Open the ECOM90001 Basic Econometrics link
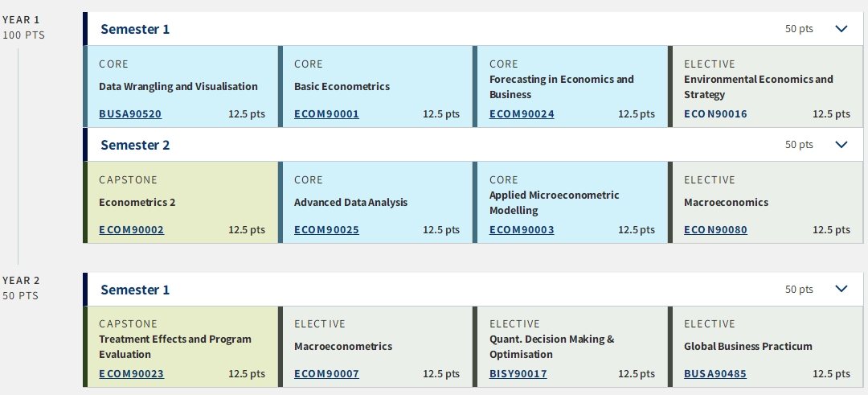 pyautogui.click(x=326, y=114)
